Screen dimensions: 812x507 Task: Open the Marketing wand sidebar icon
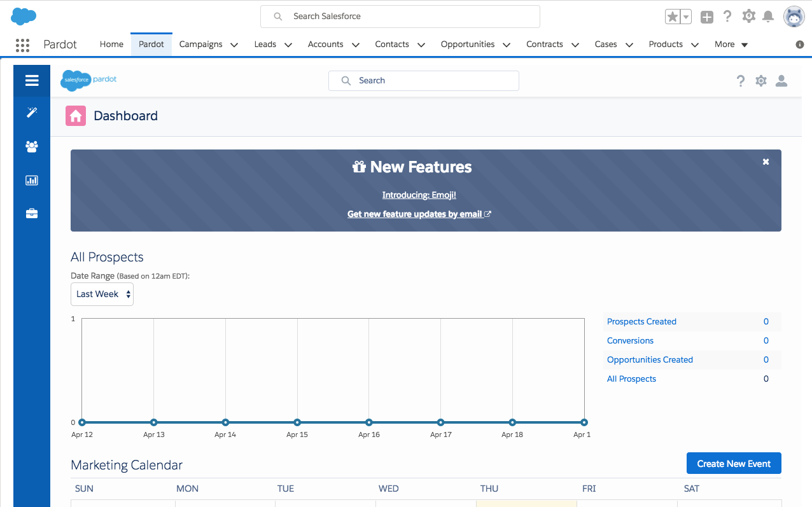pos(32,113)
